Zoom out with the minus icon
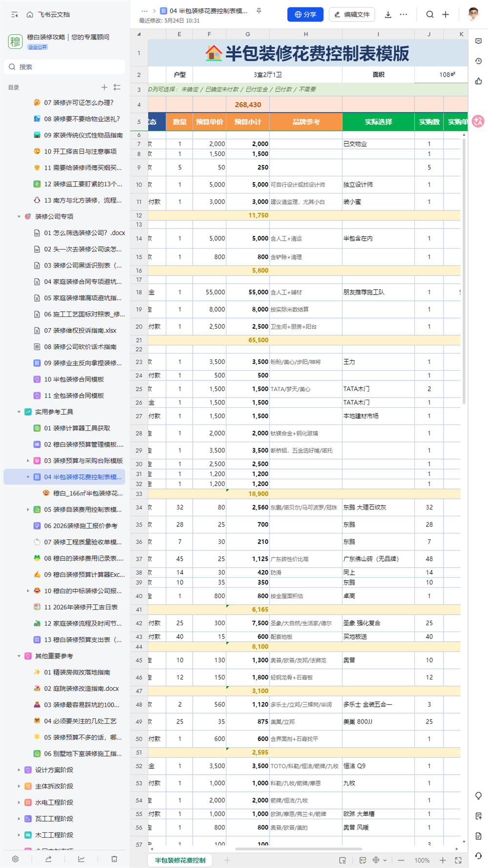The width and height of the screenshot is (488, 868). (x=401, y=860)
